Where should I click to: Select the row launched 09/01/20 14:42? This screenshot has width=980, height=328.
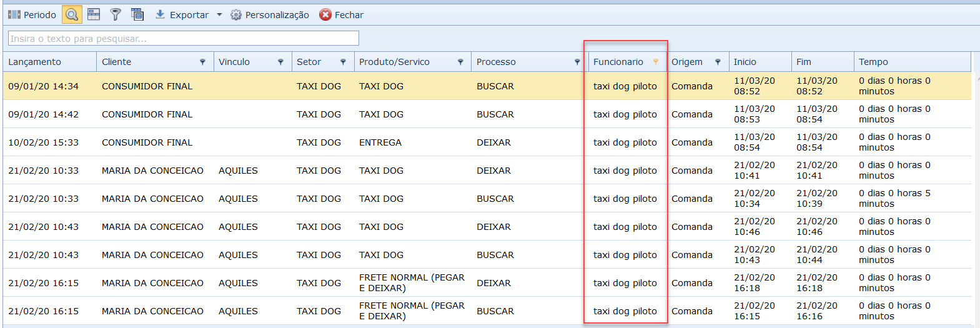[x=487, y=114]
